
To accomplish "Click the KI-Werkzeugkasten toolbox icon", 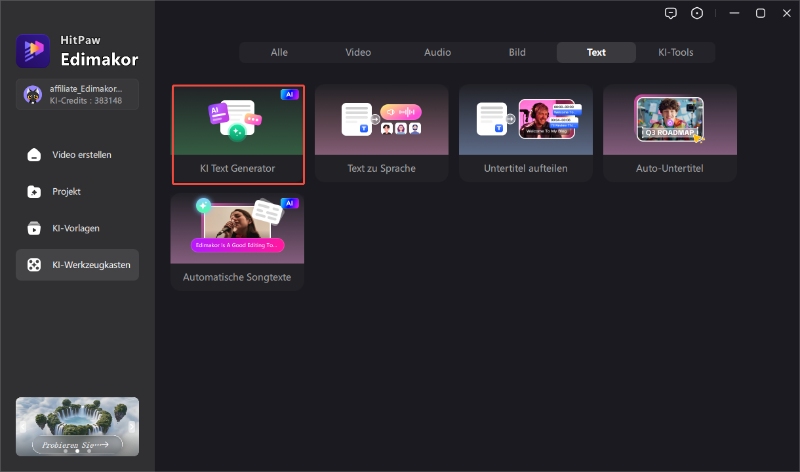I will (x=34, y=265).
